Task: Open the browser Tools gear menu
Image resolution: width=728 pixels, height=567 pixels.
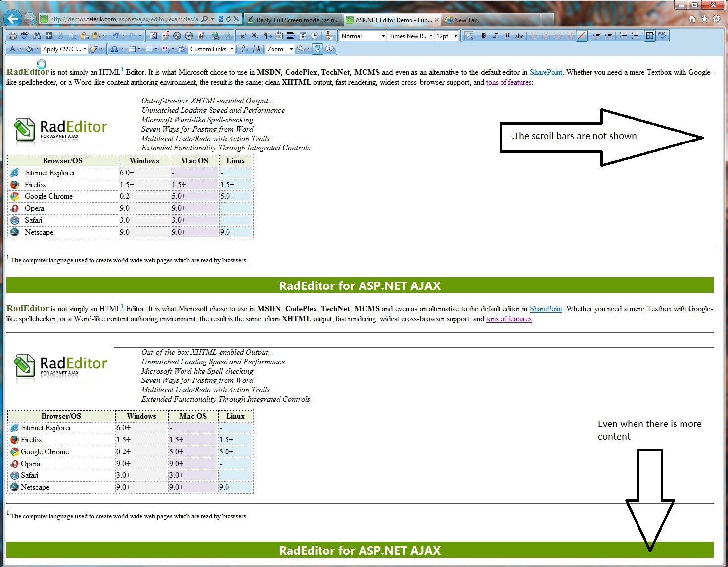Action: [717, 19]
